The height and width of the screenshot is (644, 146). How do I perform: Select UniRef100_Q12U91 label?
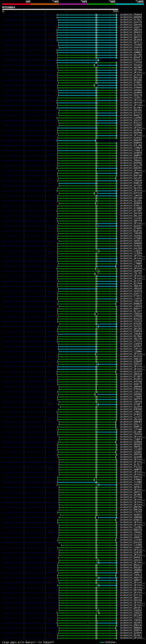click(x=131, y=201)
